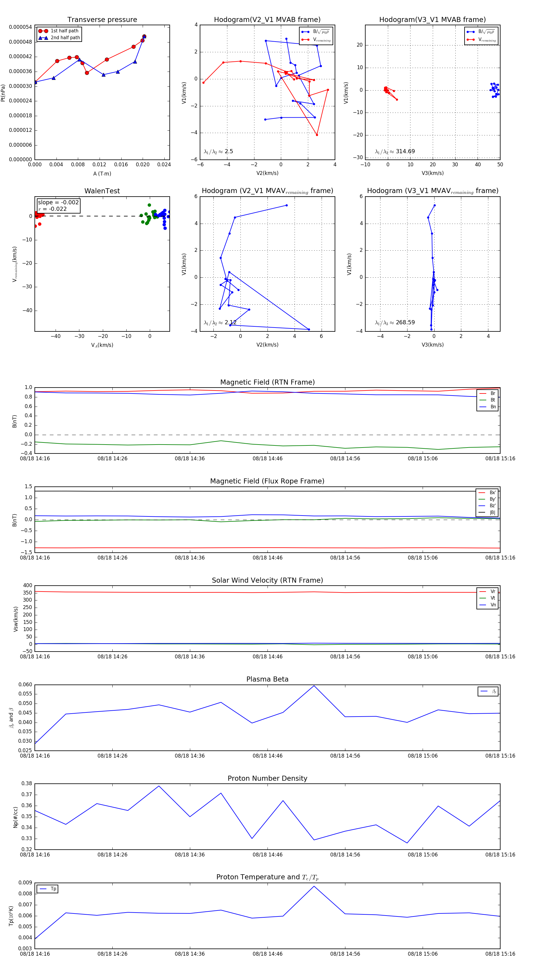The image size is (535, 980).
Task: Click the "Proton Number Density" title
Action: coord(267,778)
